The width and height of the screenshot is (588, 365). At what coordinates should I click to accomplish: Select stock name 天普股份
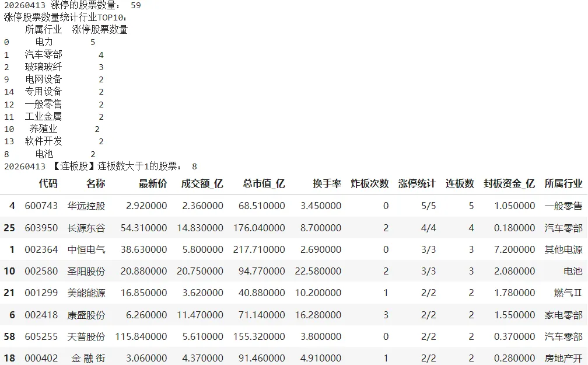(x=86, y=336)
